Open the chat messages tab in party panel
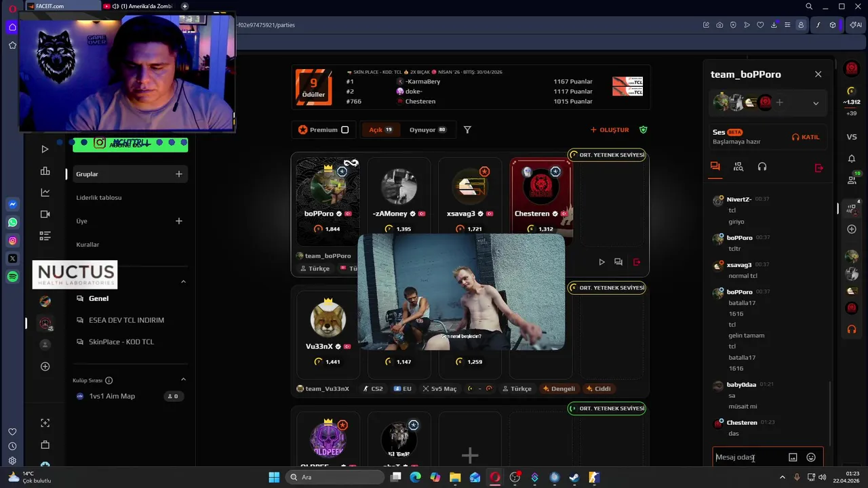Image resolution: width=868 pixels, height=488 pixels. point(715,167)
